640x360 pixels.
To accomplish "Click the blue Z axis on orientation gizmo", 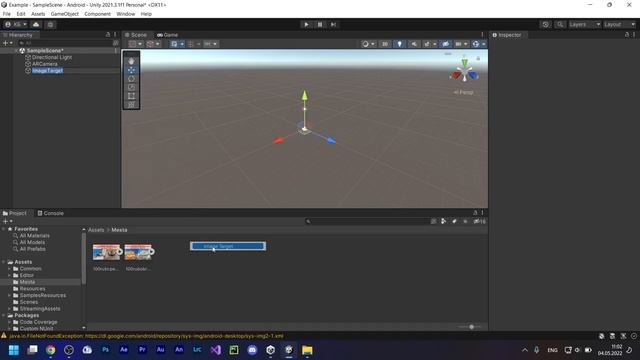I will click(x=473, y=75).
